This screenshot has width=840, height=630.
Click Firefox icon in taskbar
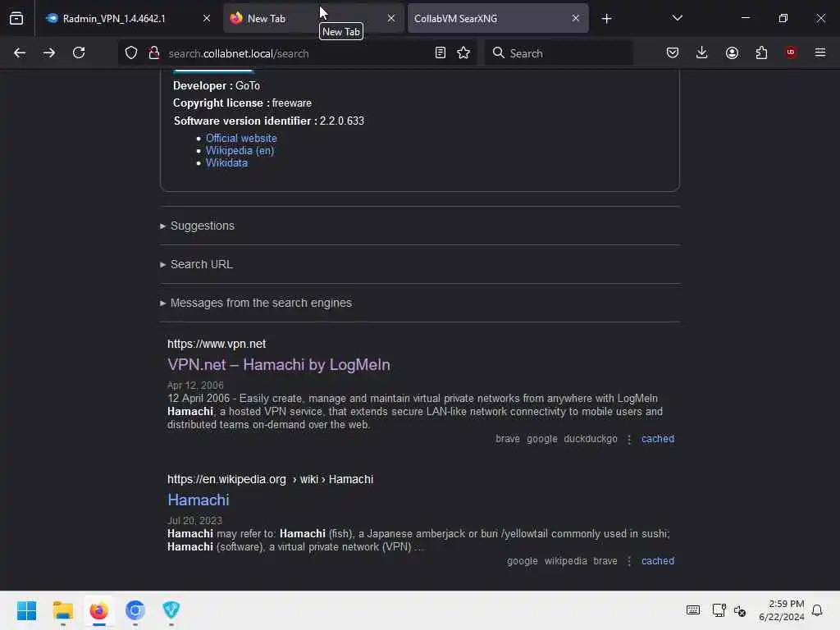98,610
